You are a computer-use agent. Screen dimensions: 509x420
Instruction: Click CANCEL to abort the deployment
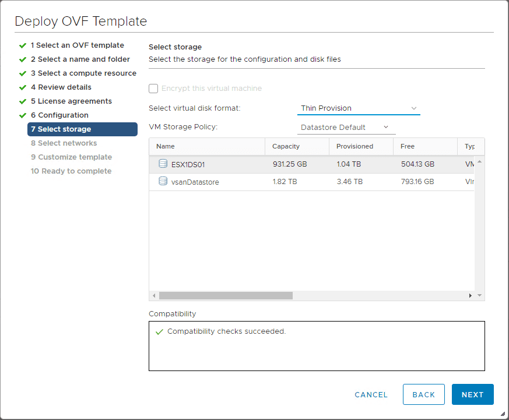coord(371,394)
